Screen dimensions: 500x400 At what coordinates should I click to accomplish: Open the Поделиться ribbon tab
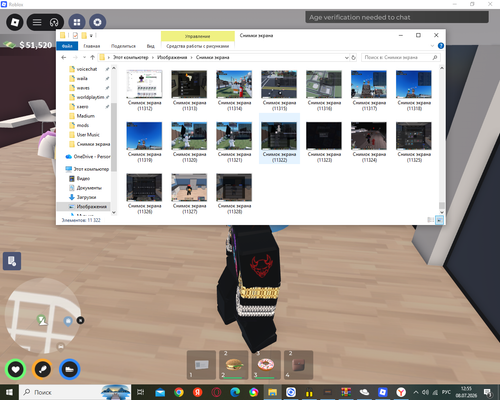123,46
